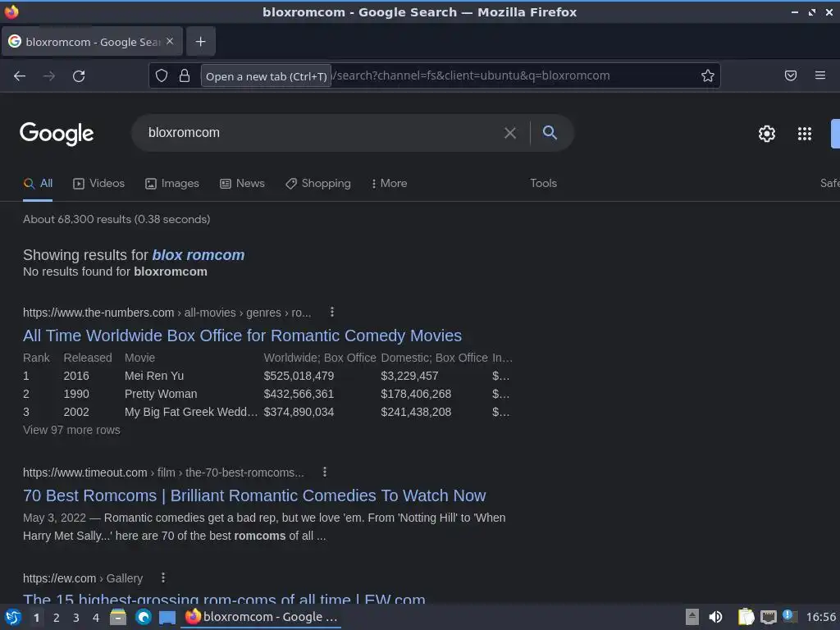Open the removable media tray icon
Screen dimensions: 840x630
pos(692,617)
